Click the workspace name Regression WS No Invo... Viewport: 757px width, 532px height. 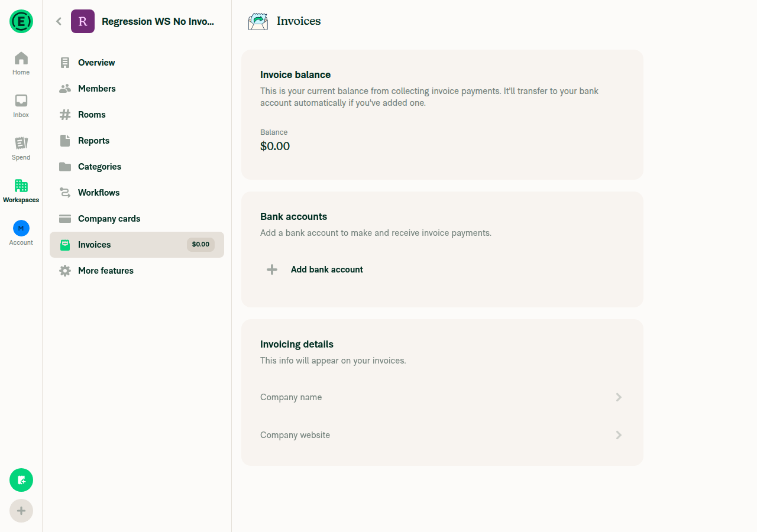158,21
